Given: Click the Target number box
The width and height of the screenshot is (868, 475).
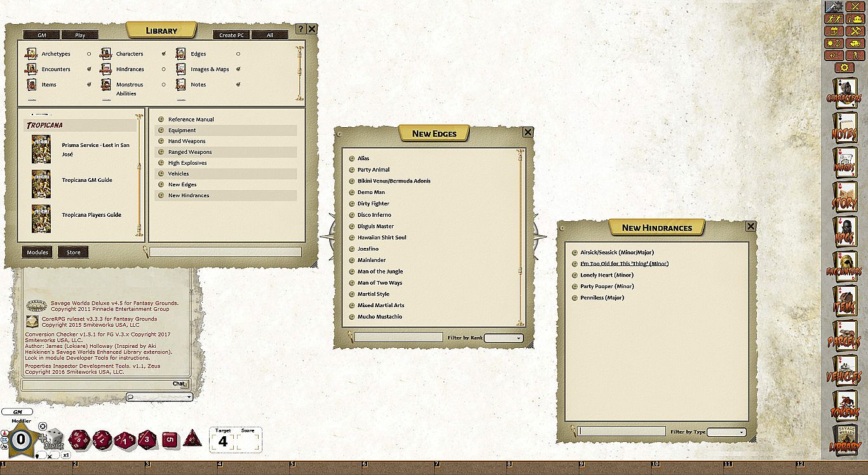Looking at the screenshot, I should point(223,441).
